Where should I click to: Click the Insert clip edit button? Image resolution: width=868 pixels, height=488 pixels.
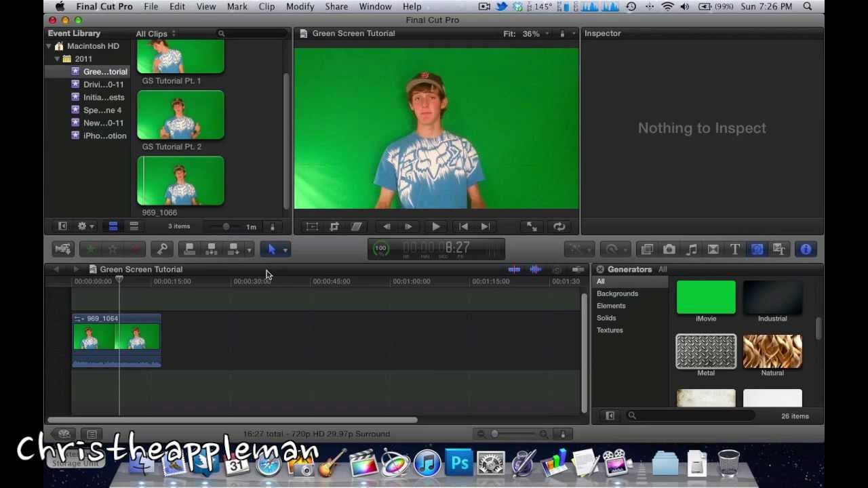tap(212, 249)
